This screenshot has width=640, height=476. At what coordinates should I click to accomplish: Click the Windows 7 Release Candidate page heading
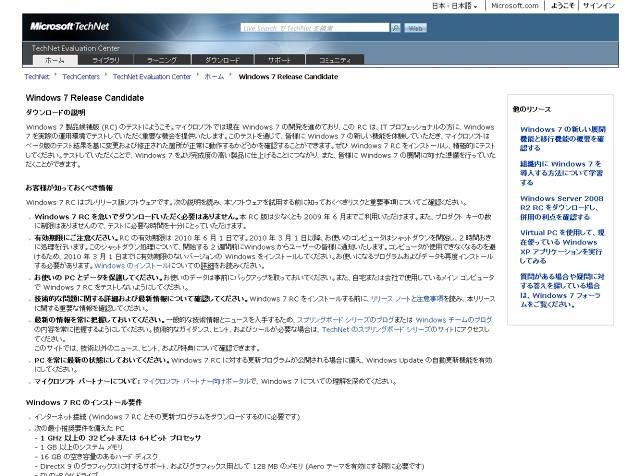tap(85, 98)
